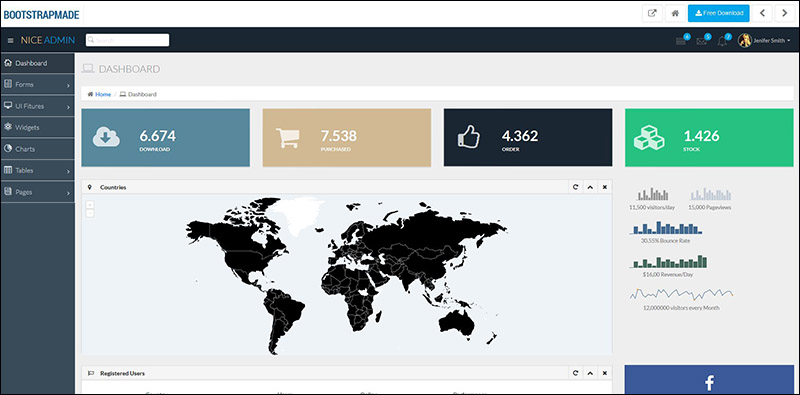Expand the Pages submenu arrow
Viewport: 800px width, 395px height.
pyautogui.click(x=68, y=193)
